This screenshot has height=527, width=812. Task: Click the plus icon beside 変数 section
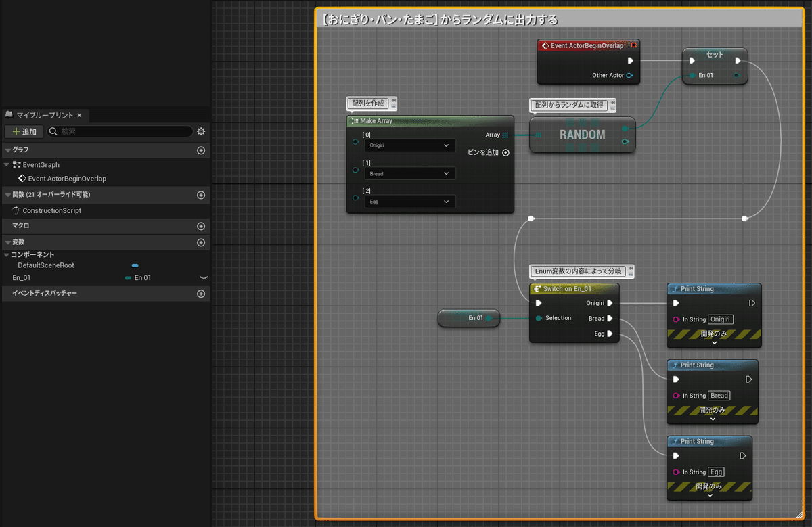click(200, 242)
